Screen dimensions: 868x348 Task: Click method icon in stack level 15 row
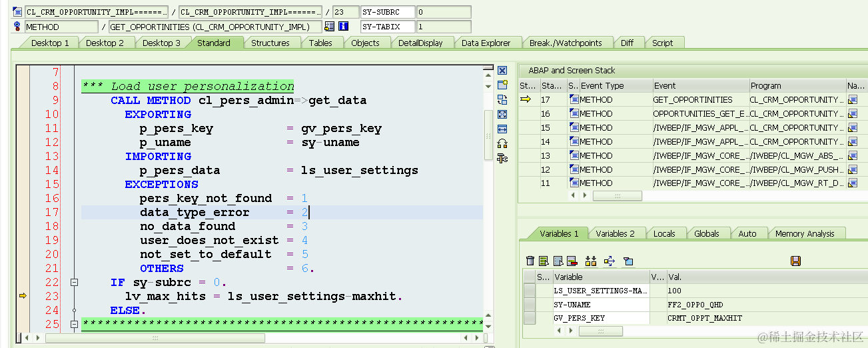coord(574,127)
